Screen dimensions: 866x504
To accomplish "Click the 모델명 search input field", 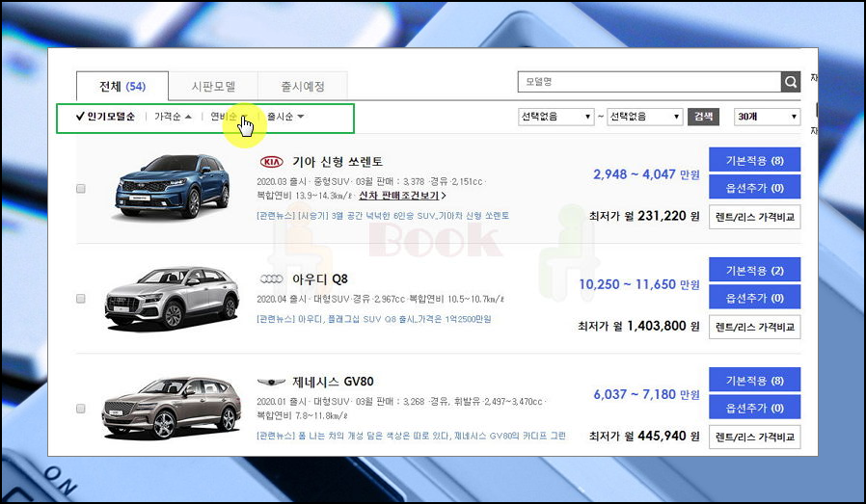I will pos(650,82).
